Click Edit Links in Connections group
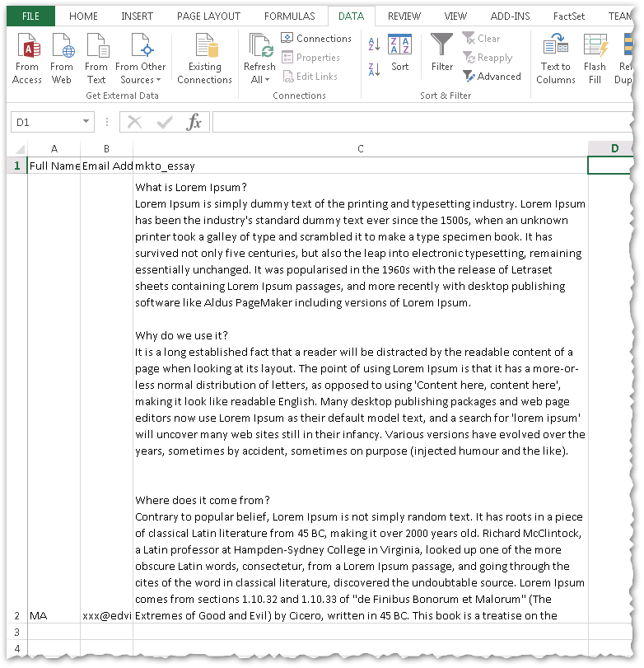The width and height of the screenshot is (644, 668). click(310, 77)
